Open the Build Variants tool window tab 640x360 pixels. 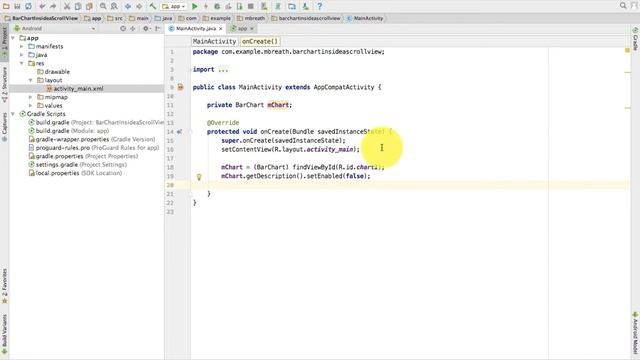(4, 334)
